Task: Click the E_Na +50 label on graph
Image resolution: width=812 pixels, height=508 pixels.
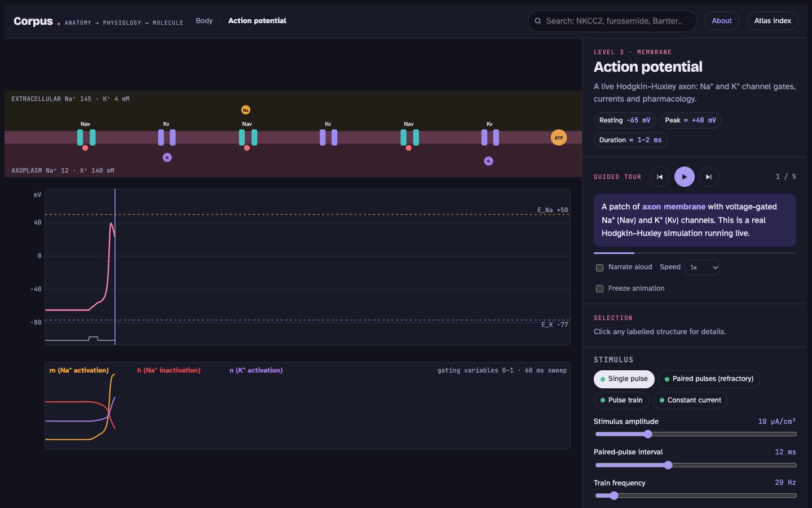Action: tap(553, 210)
